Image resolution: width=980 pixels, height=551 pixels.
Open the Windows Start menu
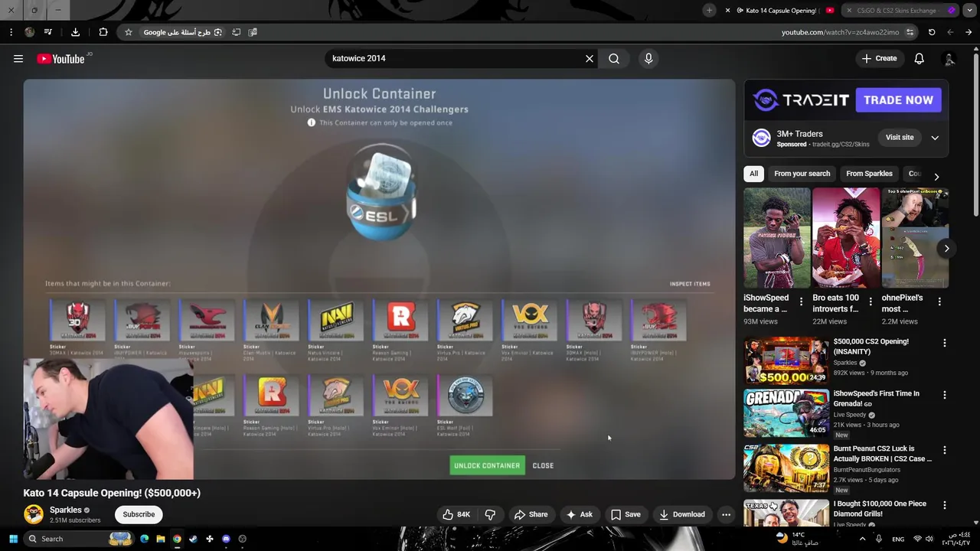(x=13, y=539)
